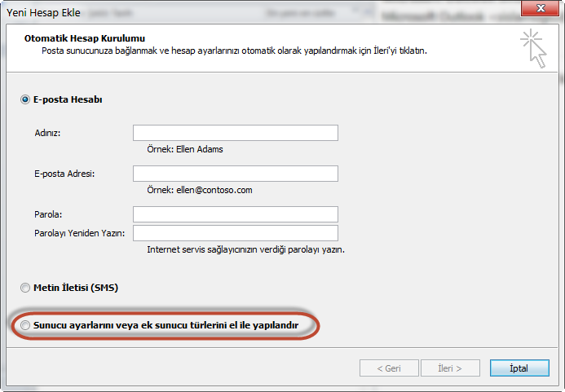Enable manual server settings radio button

pyautogui.click(x=24, y=325)
